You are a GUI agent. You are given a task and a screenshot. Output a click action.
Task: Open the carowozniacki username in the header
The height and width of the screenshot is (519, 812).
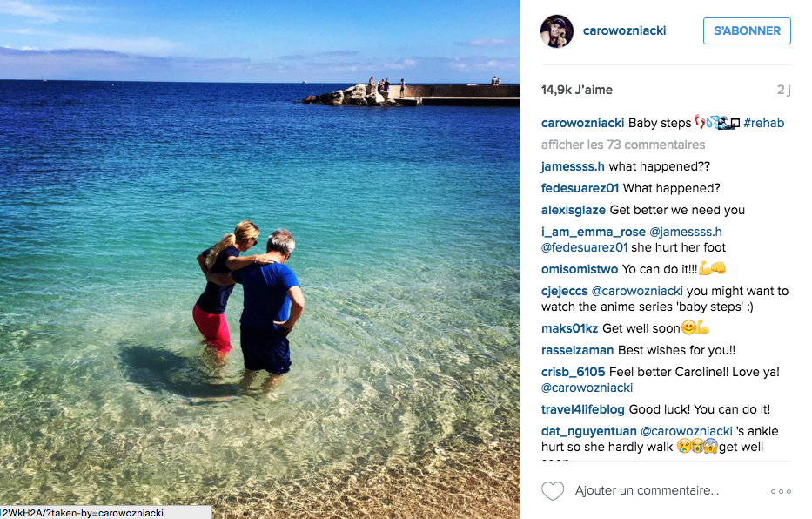tap(624, 30)
